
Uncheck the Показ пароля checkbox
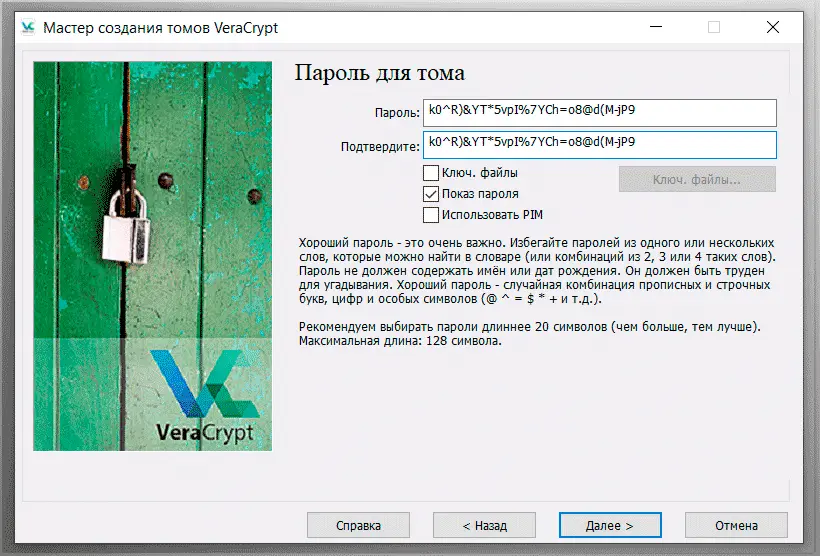click(430, 194)
